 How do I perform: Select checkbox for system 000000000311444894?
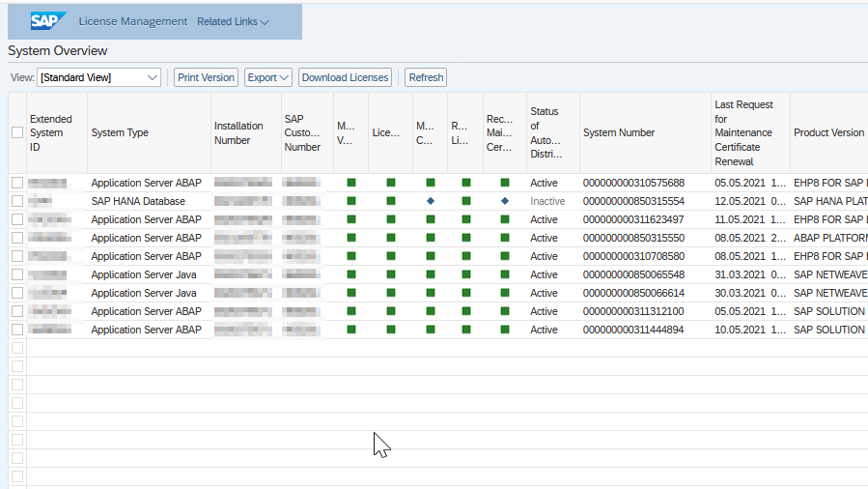[17, 330]
